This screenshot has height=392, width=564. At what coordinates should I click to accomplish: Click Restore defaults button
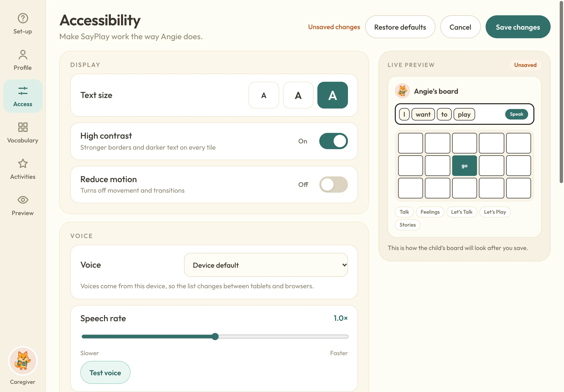400,27
